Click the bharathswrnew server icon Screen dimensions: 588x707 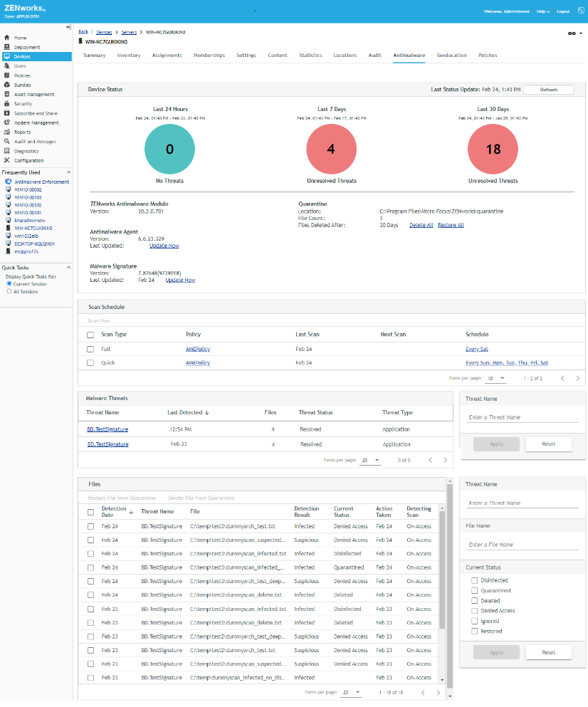pos(8,221)
